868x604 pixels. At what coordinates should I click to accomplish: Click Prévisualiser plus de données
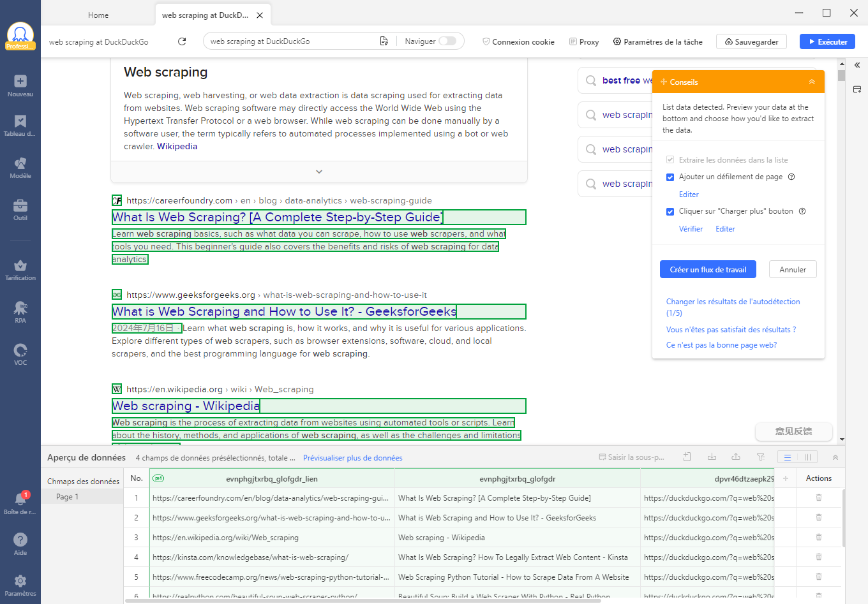pos(352,458)
